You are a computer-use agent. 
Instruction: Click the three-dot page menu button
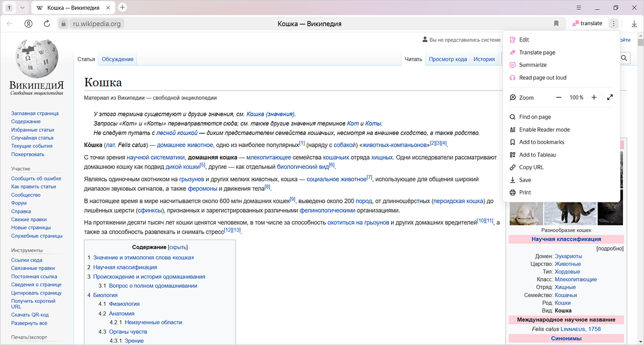click(x=613, y=23)
